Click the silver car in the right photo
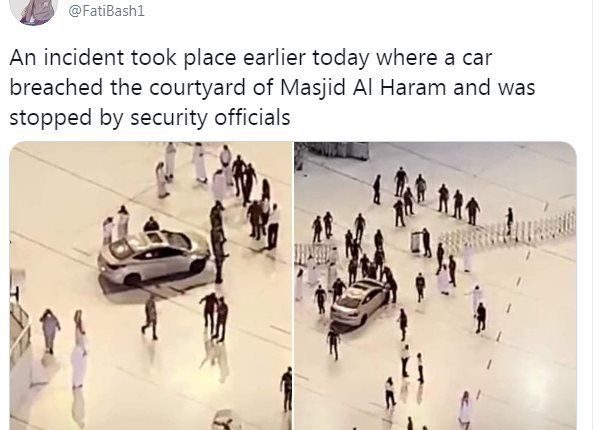The image size is (594, 430). pos(359,302)
